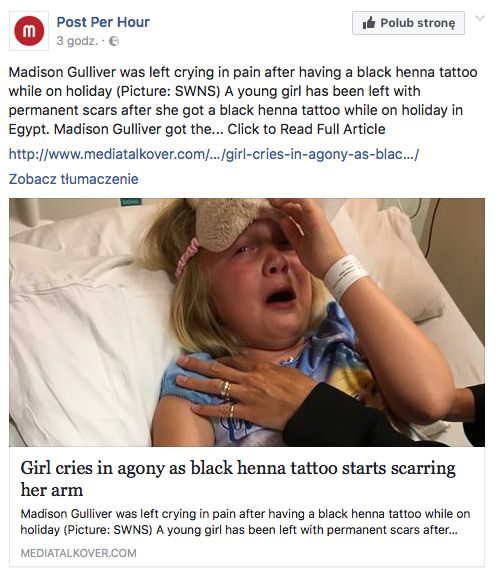Click the article description snippet below headline
Screen dimensions: 496x576
coord(245,522)
